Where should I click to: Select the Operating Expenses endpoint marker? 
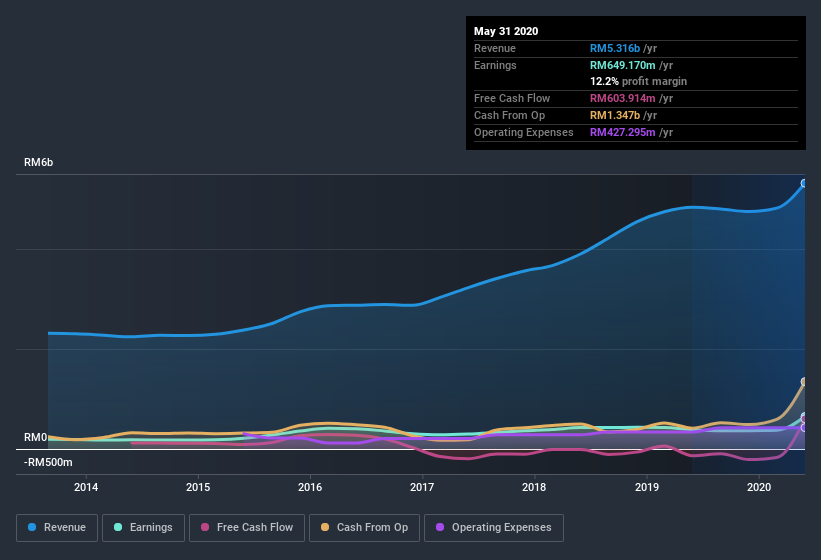(x=804, y=428)
